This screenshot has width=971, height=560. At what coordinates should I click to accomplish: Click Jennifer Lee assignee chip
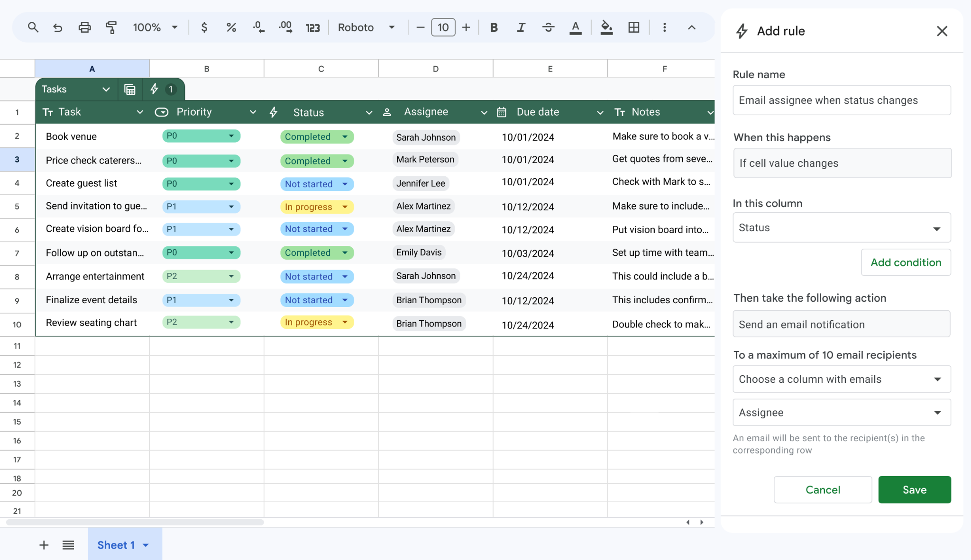pos(421,183)
